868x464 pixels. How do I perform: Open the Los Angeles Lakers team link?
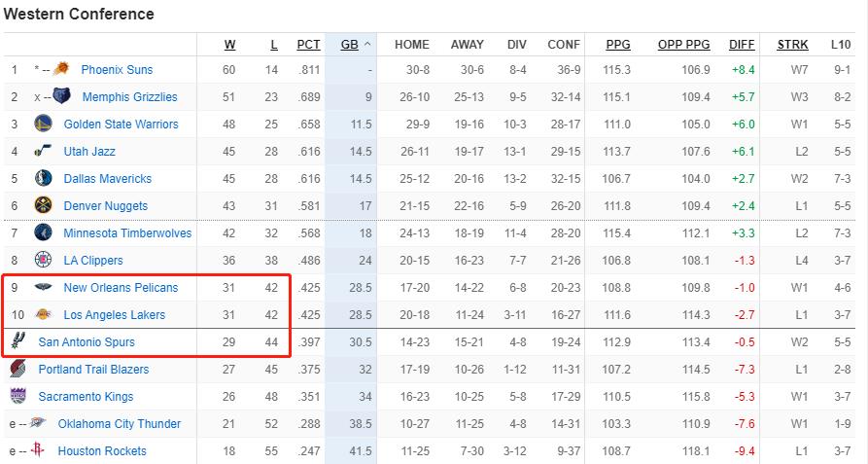pos(114,314)
